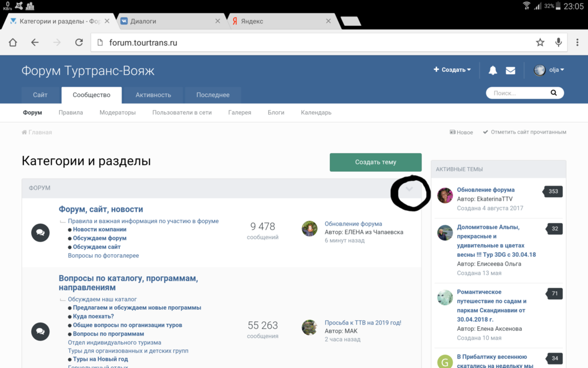Open a new browser tab
Screen dimensions: 588x368
tap(351, 21)
